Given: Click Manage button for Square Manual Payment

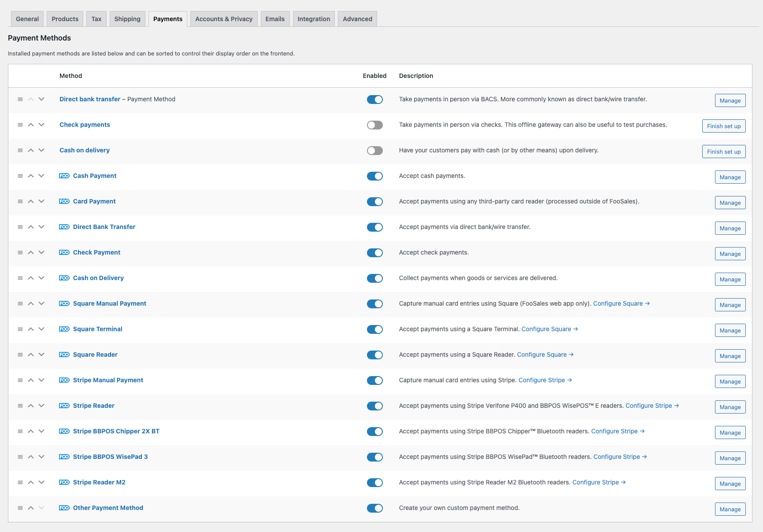Looking at the screenshot, I should (x=730, y=305).
